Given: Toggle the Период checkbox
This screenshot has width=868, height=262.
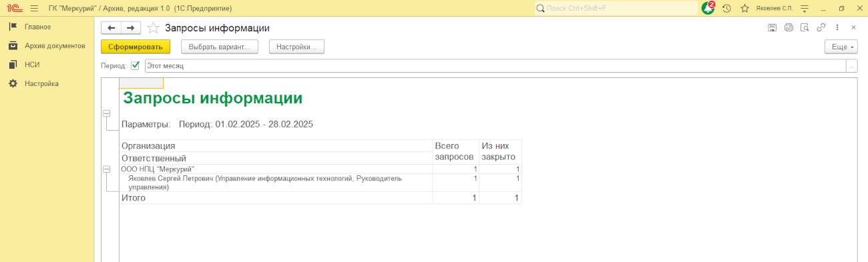Looking at the screenshot, I should coord(136,66).
